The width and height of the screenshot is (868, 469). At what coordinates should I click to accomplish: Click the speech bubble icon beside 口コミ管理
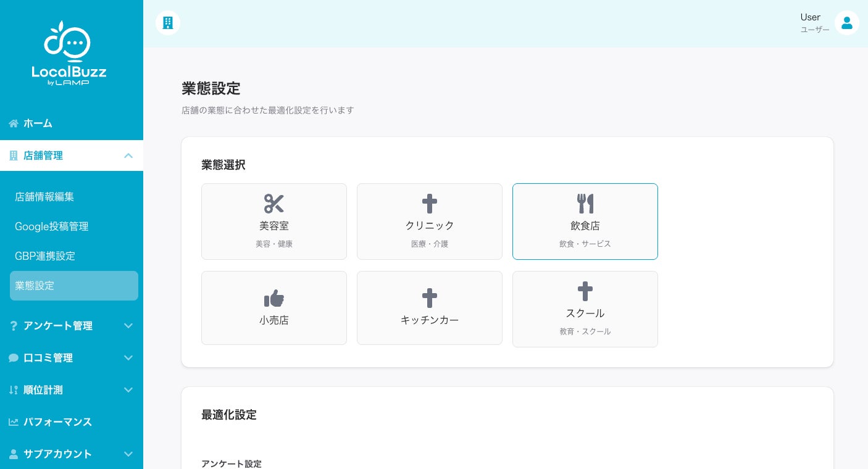pyautogui.click(x=14, y=358)
